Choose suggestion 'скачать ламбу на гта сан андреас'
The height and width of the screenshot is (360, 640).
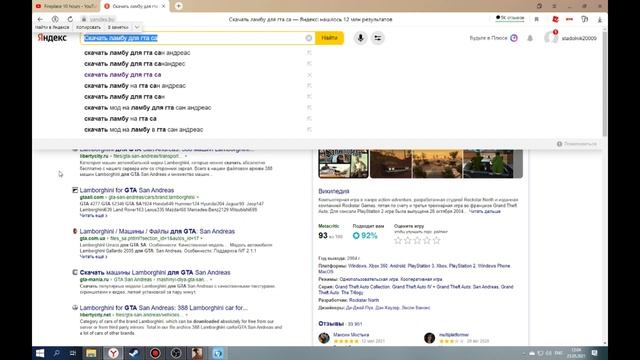point(135,86)
